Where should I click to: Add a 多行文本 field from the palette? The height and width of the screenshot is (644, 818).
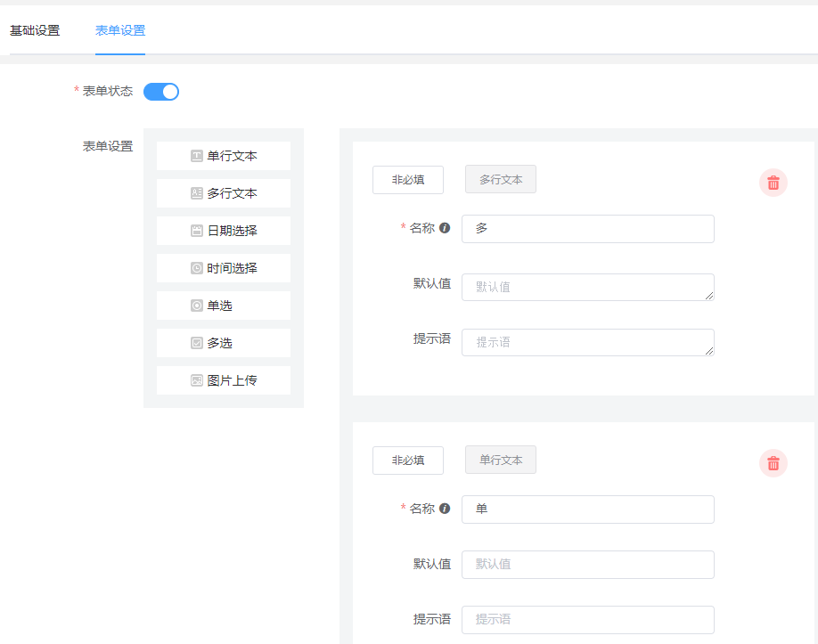pos(224,193)
